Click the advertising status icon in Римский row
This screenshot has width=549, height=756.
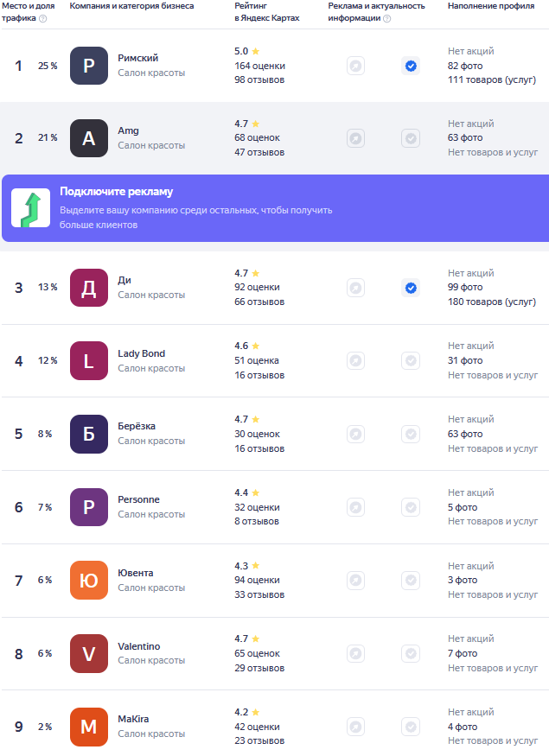coord(355,66)
